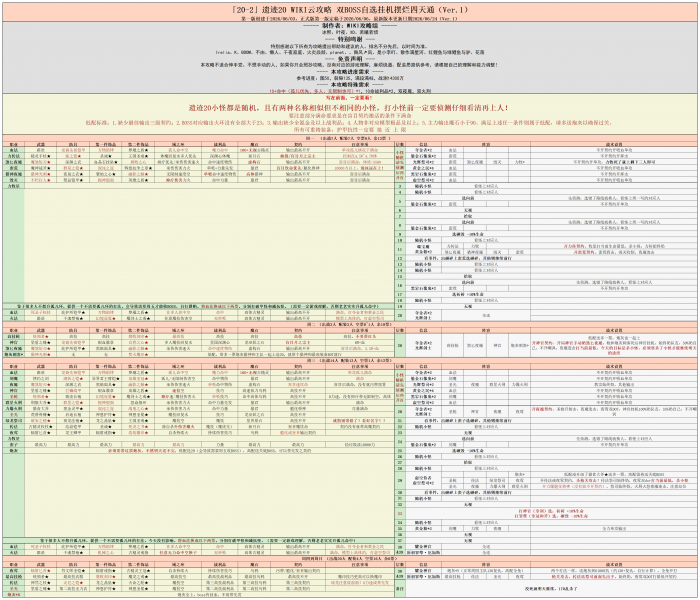Click the 制作者: WIKI攻略组 heading

tap(350, 26)
